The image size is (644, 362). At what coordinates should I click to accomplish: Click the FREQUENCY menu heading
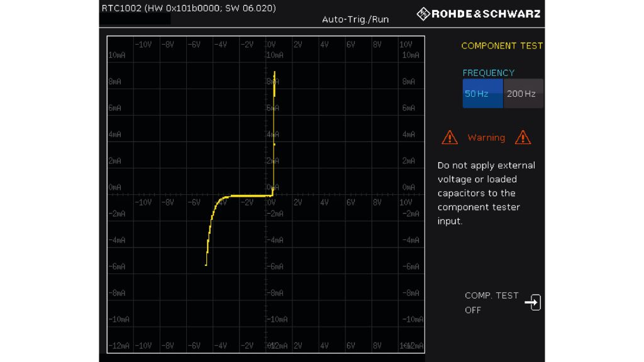point(488,73)
